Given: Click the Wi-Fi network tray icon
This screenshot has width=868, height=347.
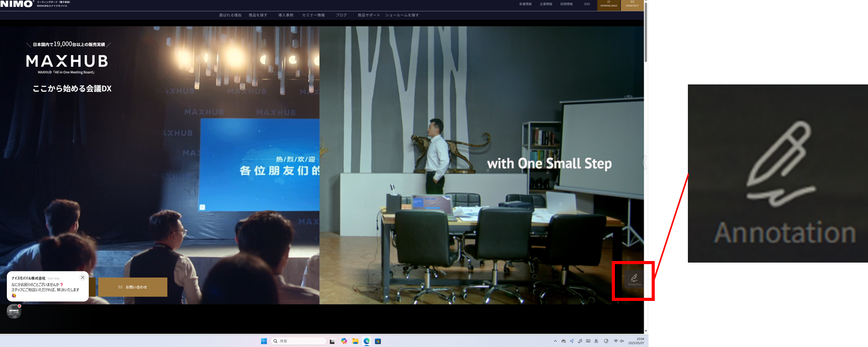Looking at the screenshot, I should tap(615, 341).
